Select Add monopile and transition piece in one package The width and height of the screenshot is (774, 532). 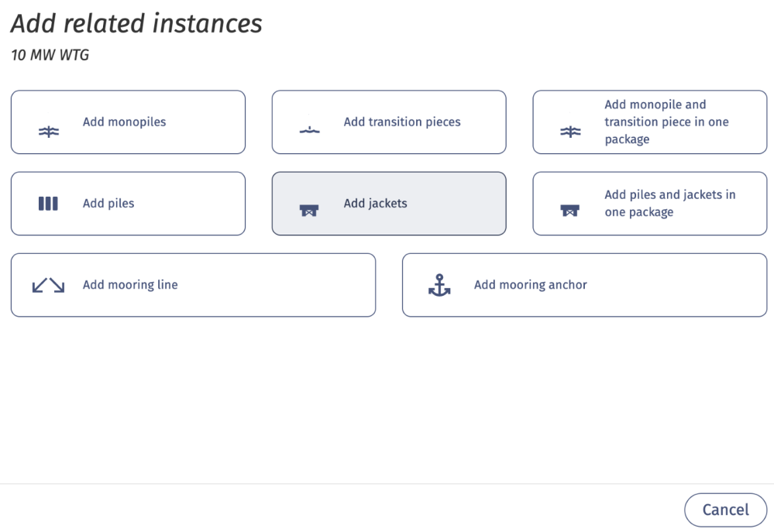pos(649,122)
